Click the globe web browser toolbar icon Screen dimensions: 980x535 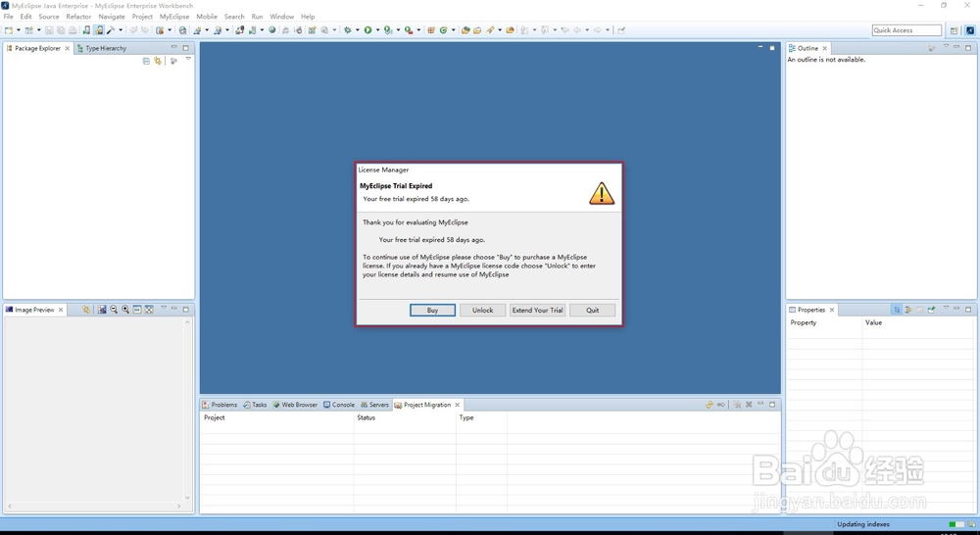coord(271,30)
